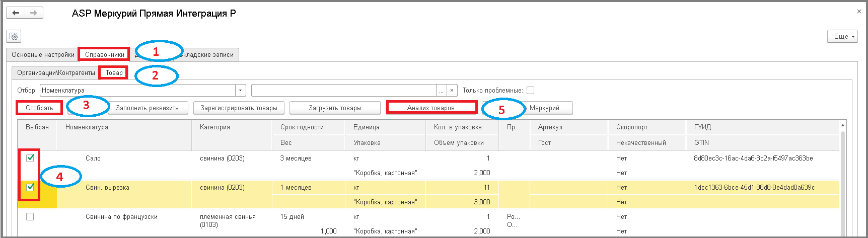Click the 15 дней shelf life cell
This screenshot has width=868, height=238.
coord(309,216)
